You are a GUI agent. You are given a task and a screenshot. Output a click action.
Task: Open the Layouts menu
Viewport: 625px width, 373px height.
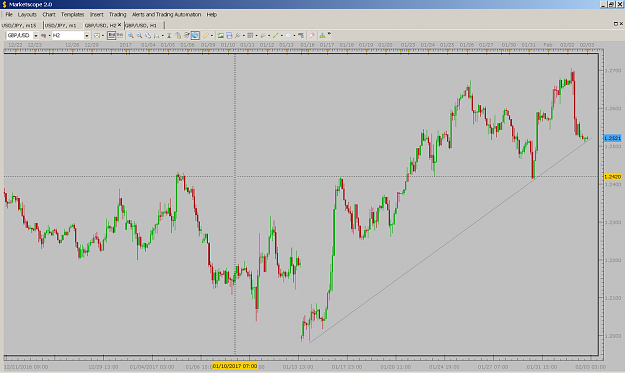[x=27, y=14]
